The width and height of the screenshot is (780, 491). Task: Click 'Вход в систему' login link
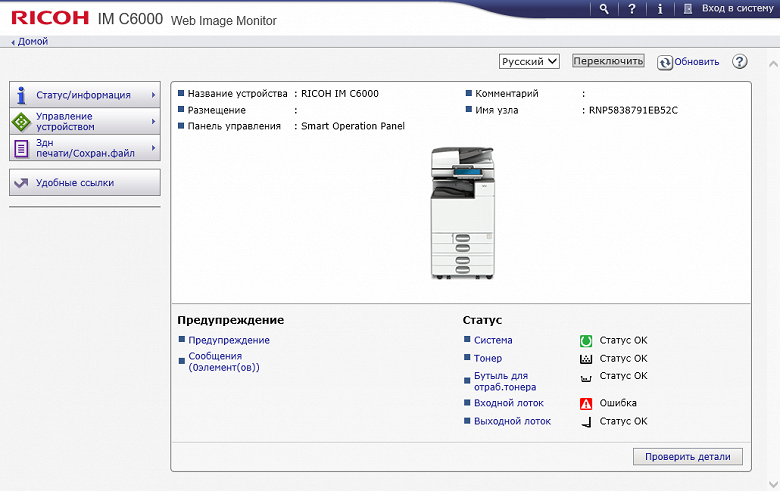(x=738, y=8)
